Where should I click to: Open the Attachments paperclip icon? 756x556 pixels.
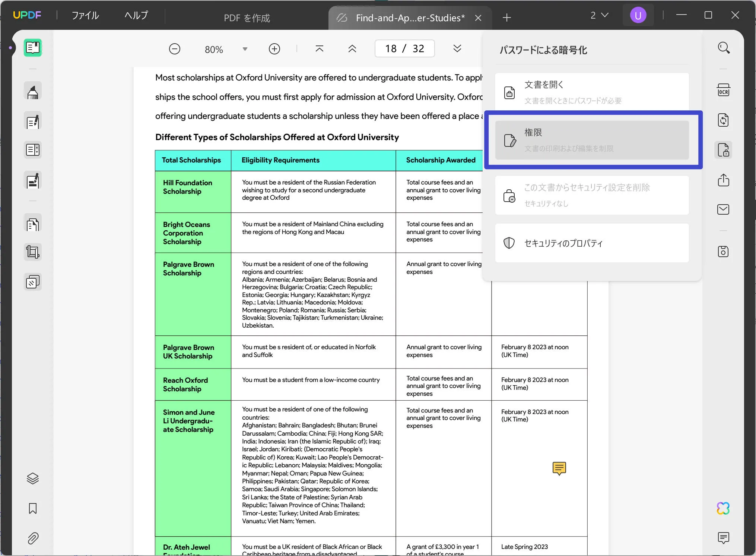[33, 538]
